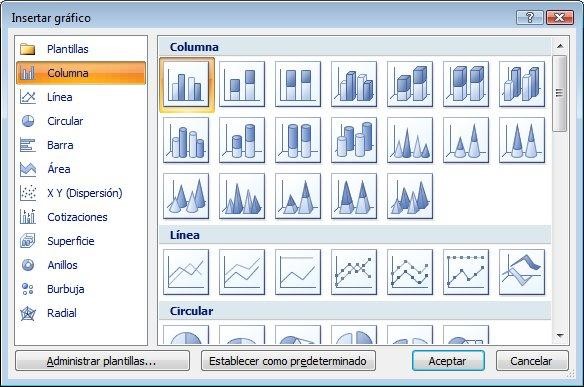Click the help question mark button
Screen dimensions: 584x387
coord(530,17)
